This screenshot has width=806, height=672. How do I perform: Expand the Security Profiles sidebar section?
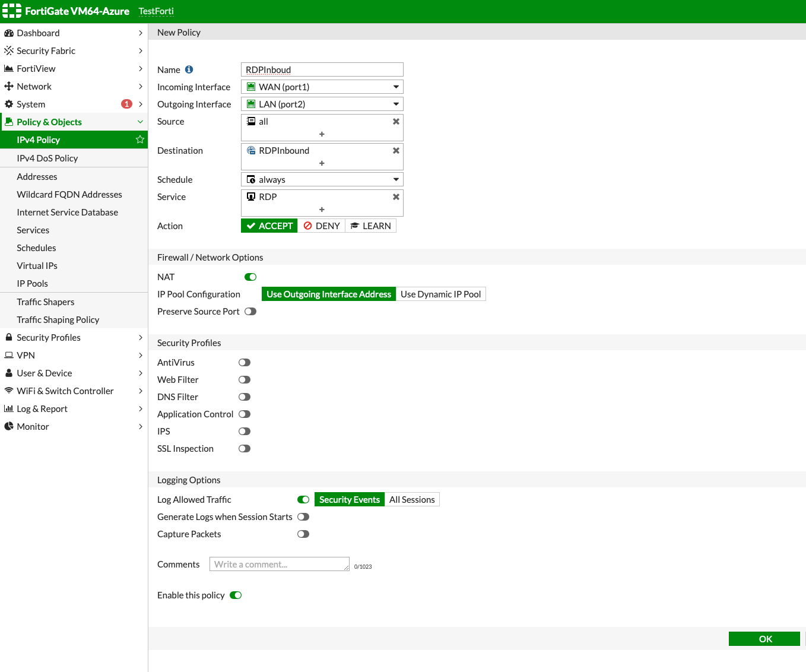(49, 337)
